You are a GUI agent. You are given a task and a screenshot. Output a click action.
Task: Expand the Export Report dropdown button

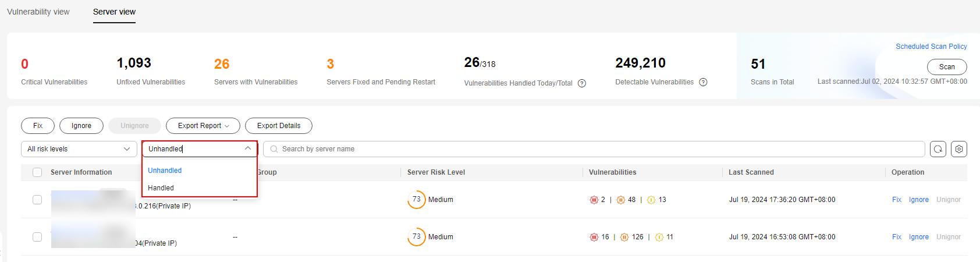click(x=203, y=126)
